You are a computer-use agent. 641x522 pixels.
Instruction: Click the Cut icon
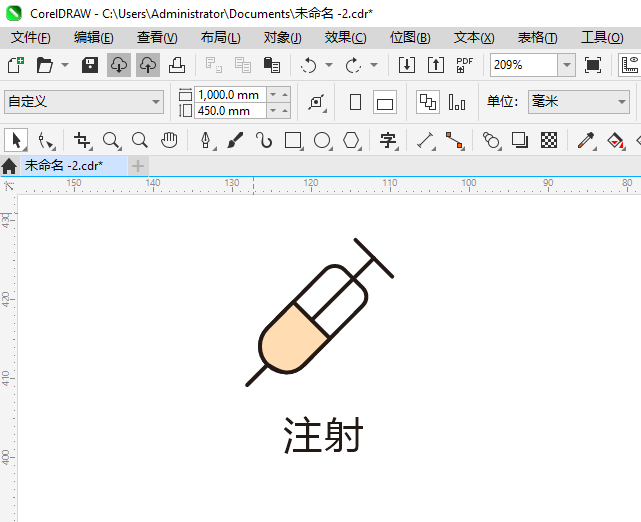tap(214, 65)
